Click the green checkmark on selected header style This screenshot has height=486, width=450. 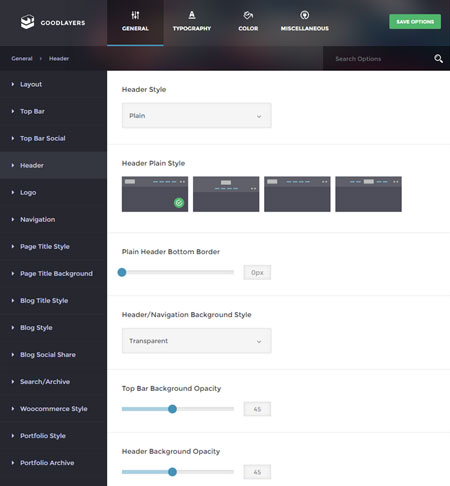[x=179, y=202]
